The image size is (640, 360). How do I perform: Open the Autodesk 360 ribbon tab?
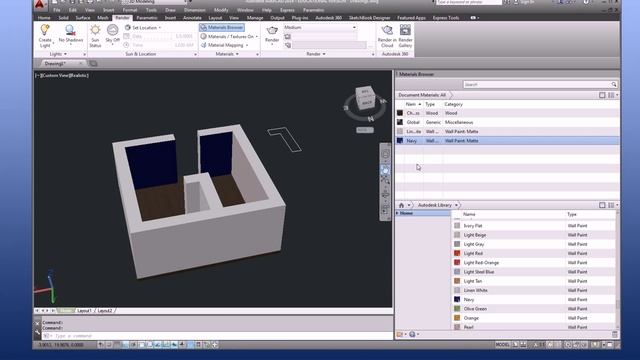pyautogui.click(x=329, y=18)
